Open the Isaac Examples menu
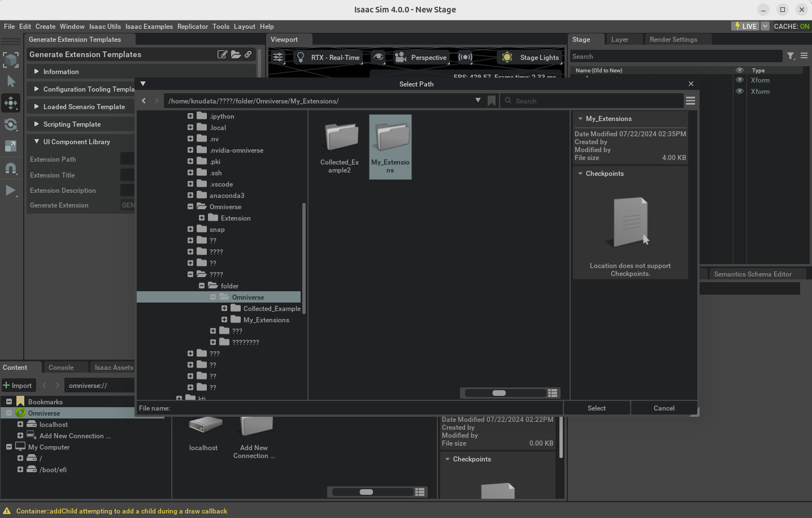This screenshot has height=518, width=812. tap(149, 27)
